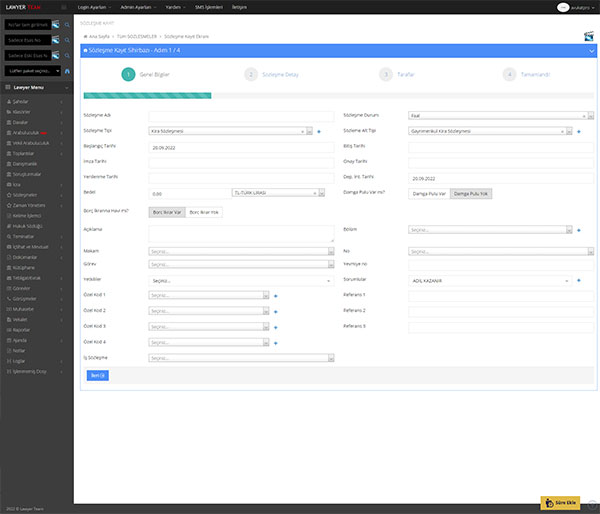
Task: Open the Admin Ayarları menu
Action: 138,7
